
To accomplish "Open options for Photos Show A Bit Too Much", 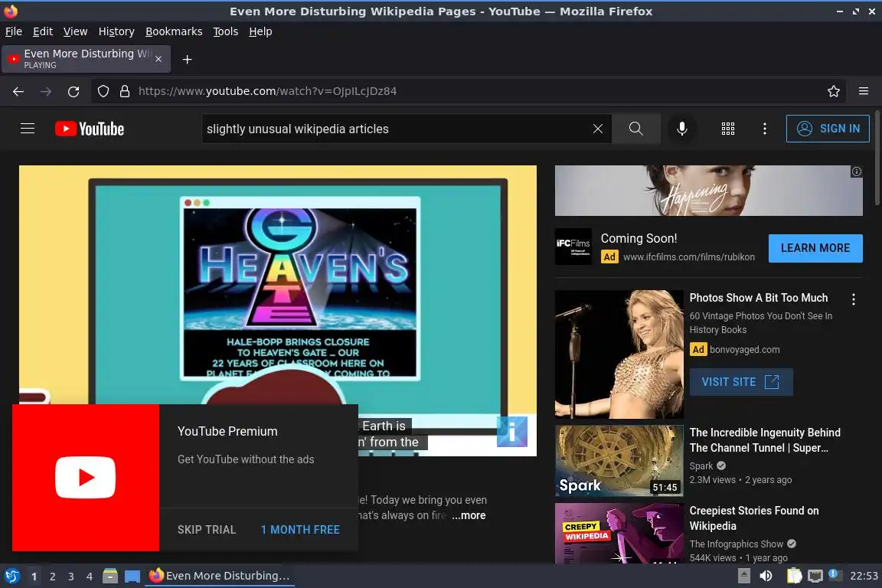I will pos(854,299).
